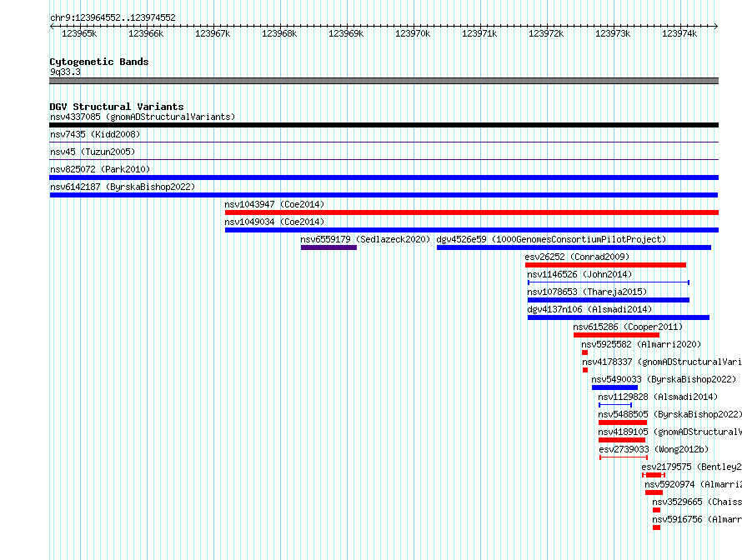Open nsv6559179 (Sedlazeck2020) label

[x=365, y=239]
